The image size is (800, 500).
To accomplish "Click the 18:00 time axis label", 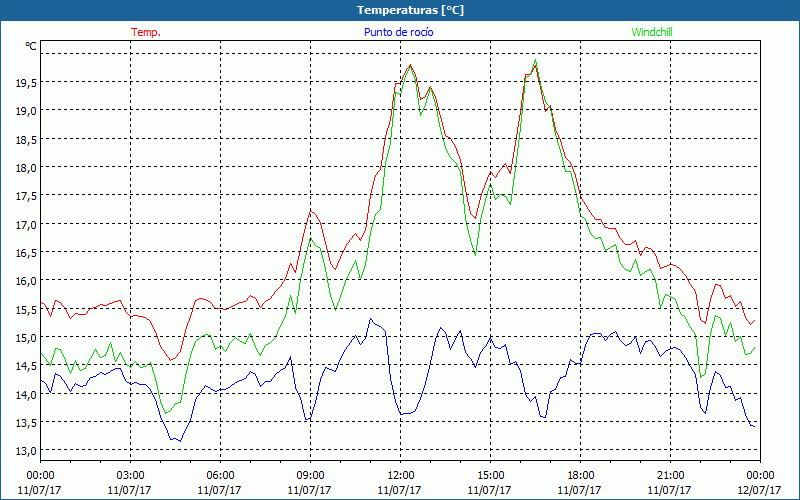I will (580, 476).
